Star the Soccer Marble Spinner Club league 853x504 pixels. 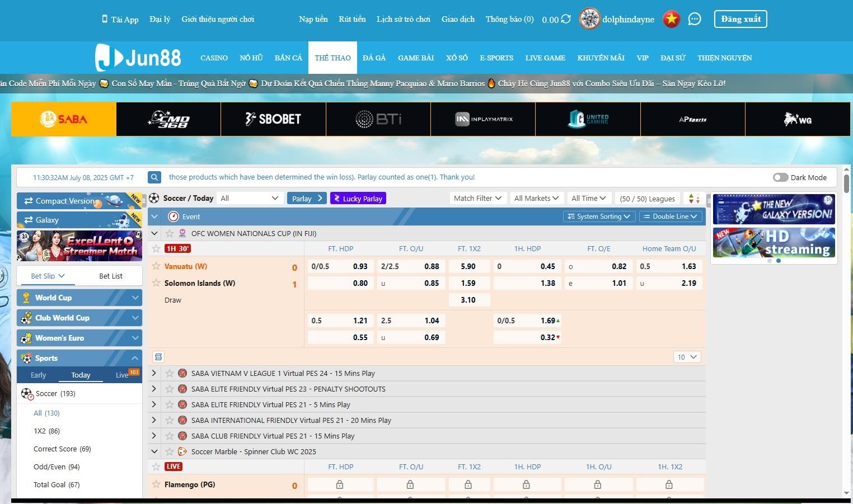click(170, 451)
